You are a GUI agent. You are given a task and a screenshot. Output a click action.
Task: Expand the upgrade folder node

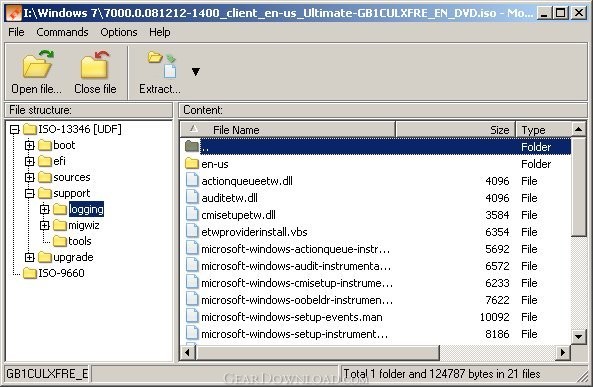click(29, 257)
